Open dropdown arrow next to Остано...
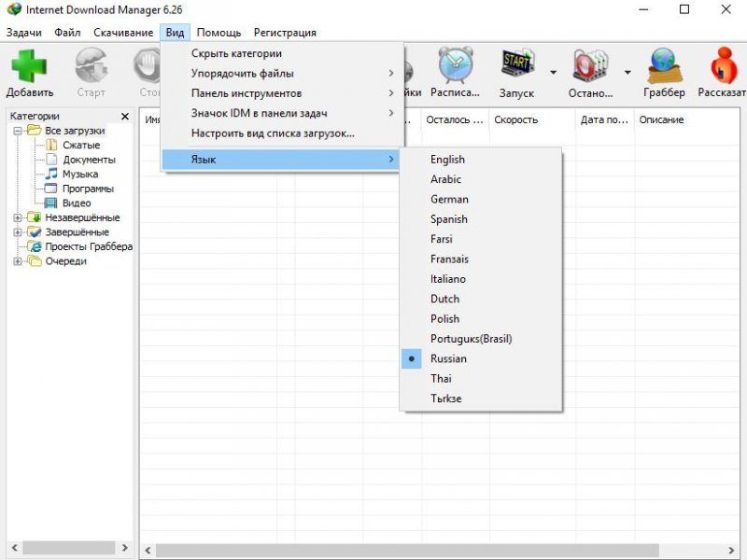Image resolution: width=747 pixels, height=560 pixels. (627, 73)
